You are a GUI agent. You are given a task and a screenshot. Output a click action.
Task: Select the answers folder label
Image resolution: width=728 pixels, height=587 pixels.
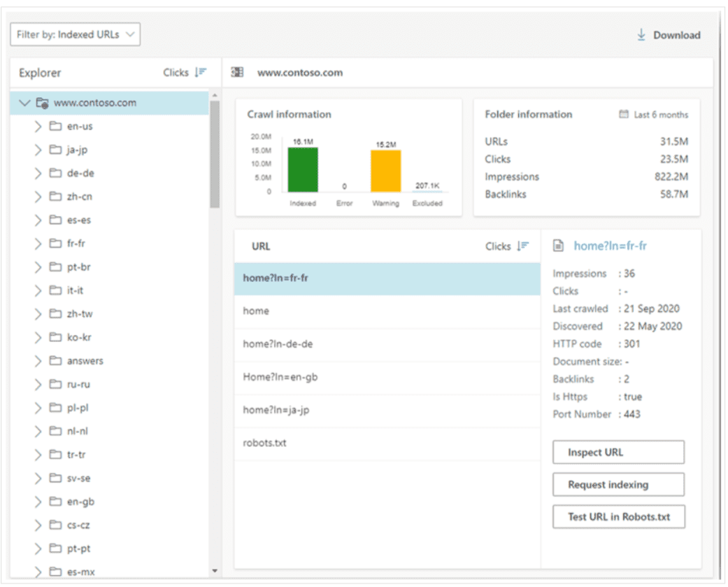pyautogui.click(x=85, y=361)
